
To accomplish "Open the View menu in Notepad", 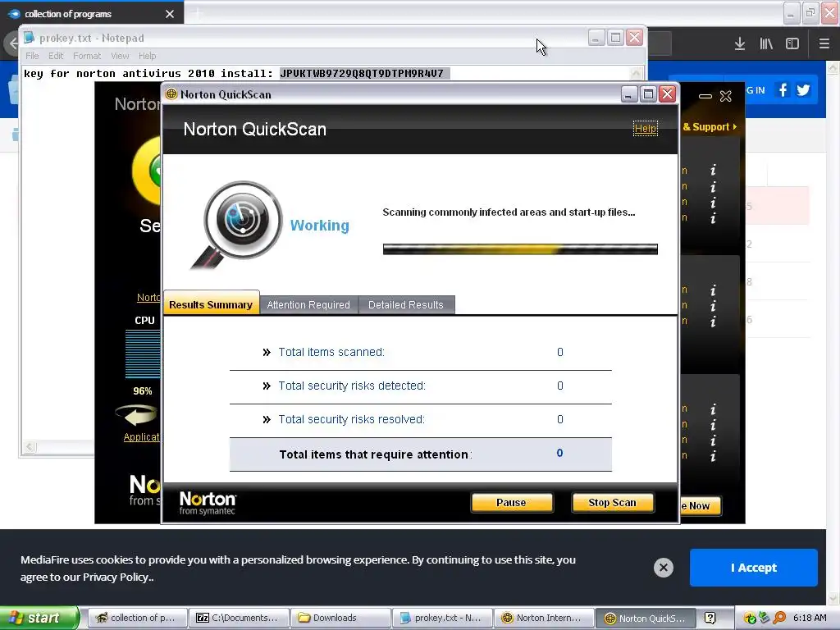I will coord(120,56).
